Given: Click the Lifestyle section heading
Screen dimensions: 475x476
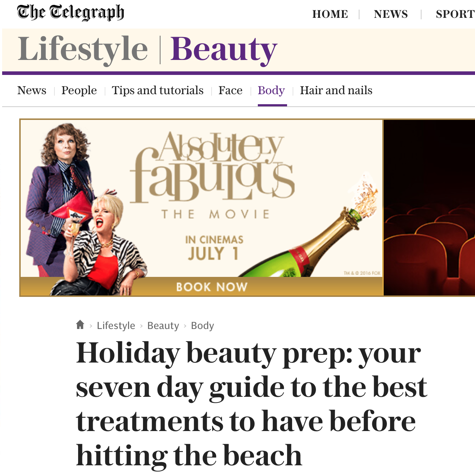Looking at the screenshot, I should tap(83, 49).
